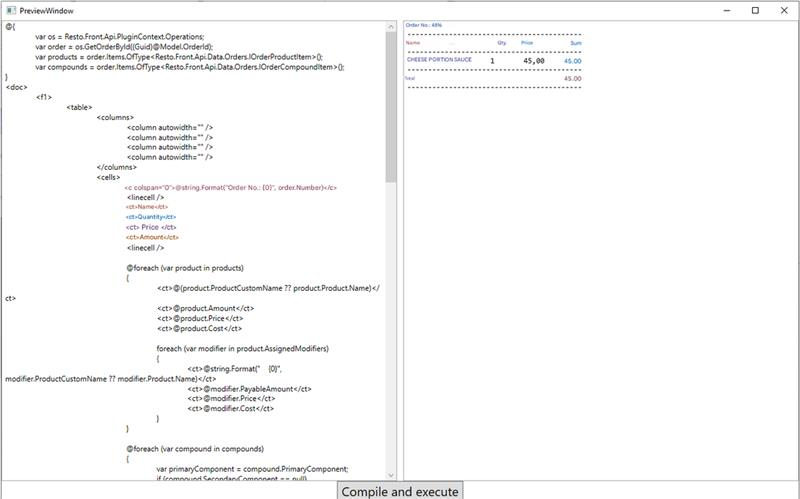Click CHEESE PORTION SAUCE item in preview
The height and width of the screenshot is (499, 800).
(439, 60)
